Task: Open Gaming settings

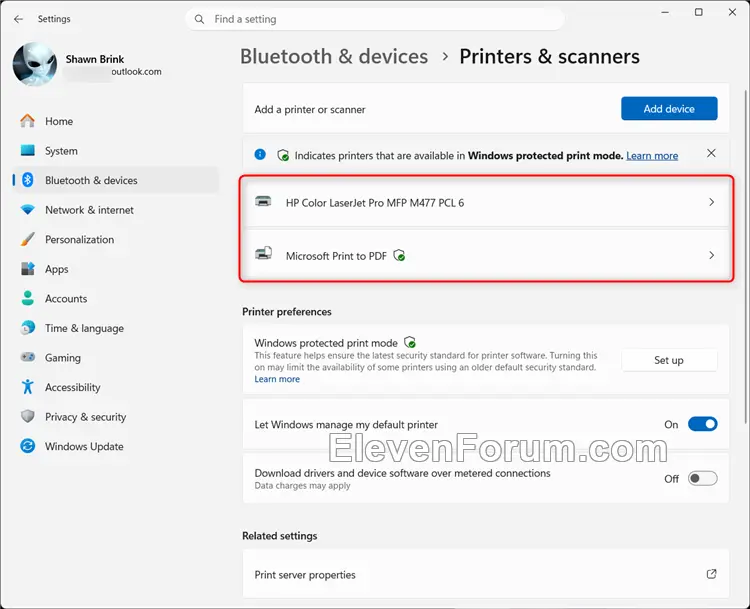Action: point(115,357)
